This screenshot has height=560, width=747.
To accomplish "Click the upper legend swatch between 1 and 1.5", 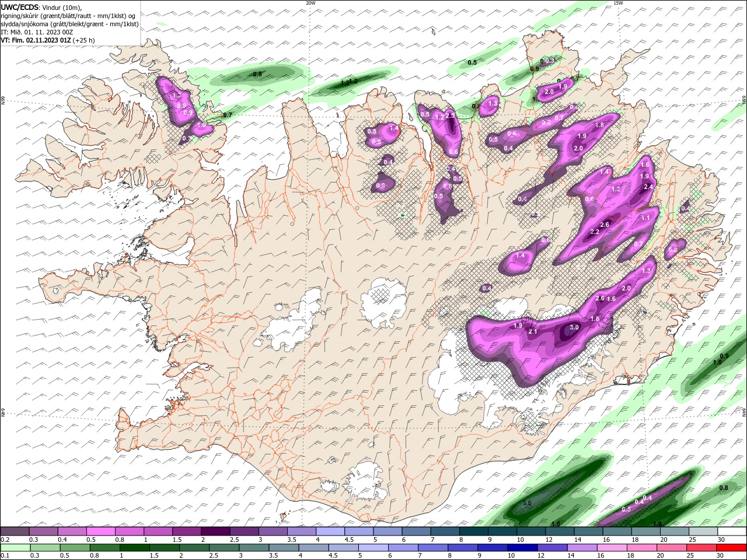I will [x=158, y=531].
